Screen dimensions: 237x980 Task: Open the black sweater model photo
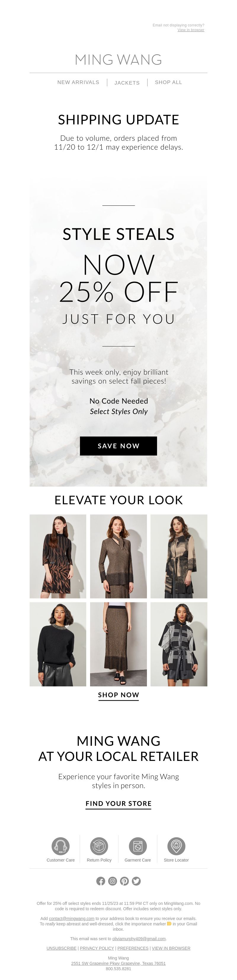click(58, 644)
